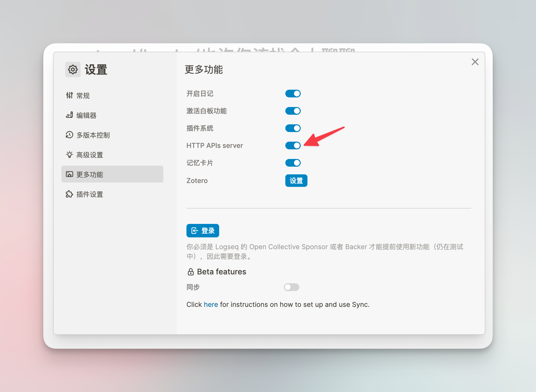Click the lightbulb icon for 高级设置
This screenshot has height=392, width=536.
pyautogui.click(x=69, y=155)
